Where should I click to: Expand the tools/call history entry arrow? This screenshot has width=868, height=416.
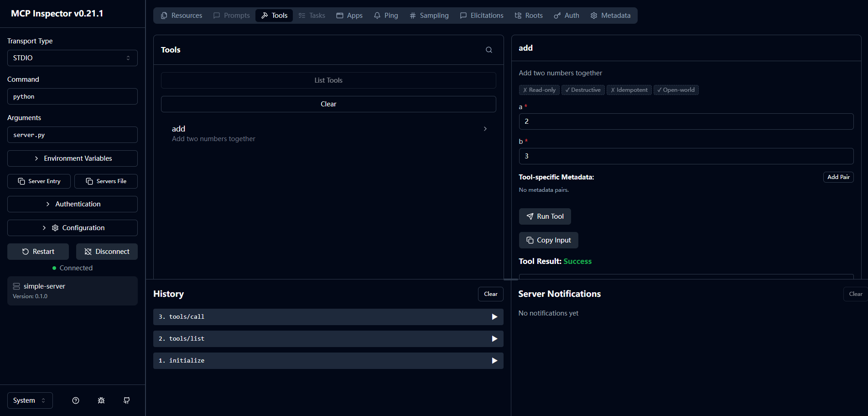pyautogui.click(x=494, y=317)
